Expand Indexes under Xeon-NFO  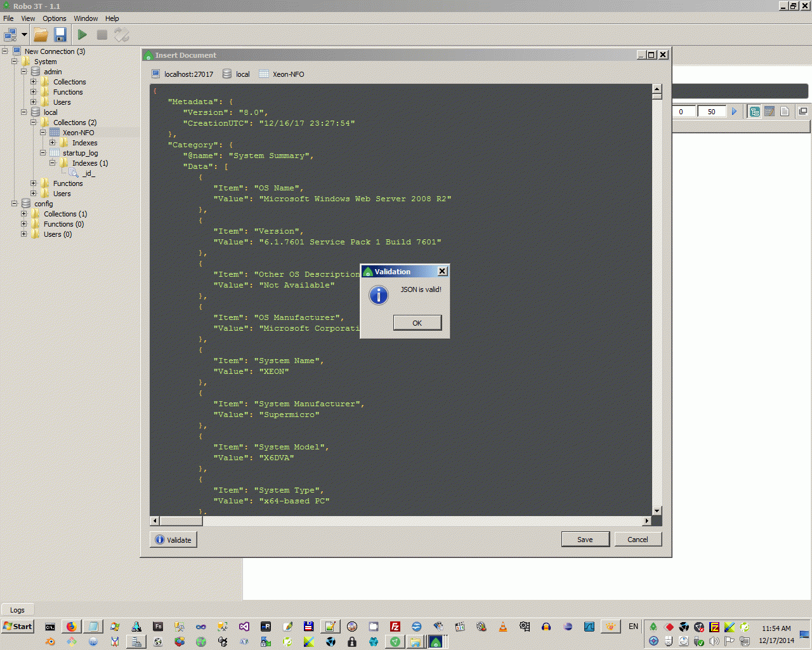click(x=53, y=143)
